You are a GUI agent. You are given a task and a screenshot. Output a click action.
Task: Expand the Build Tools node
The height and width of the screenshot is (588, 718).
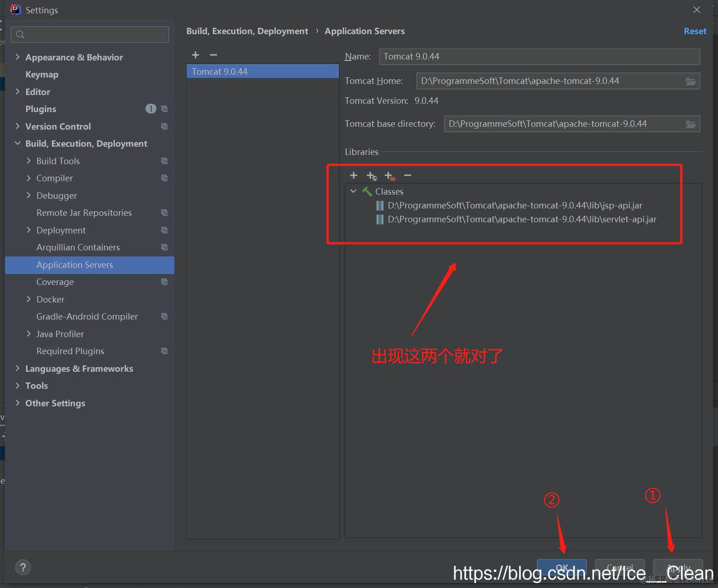point(29,161)
